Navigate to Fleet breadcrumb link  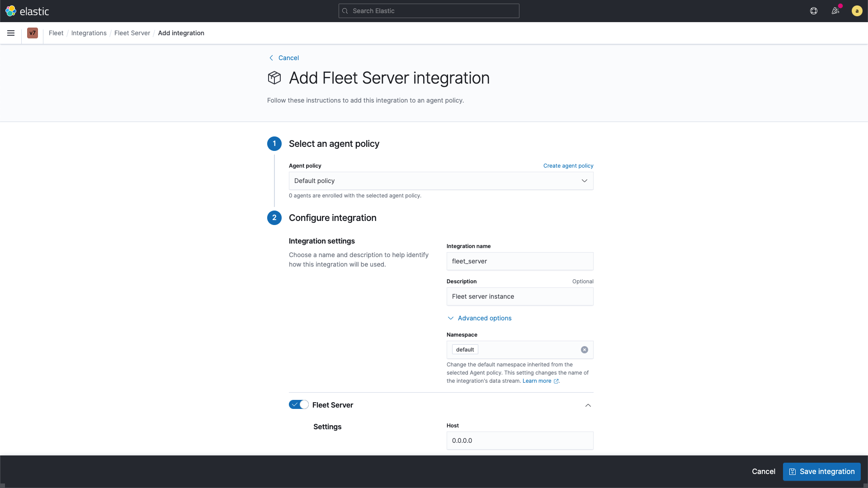56,33
